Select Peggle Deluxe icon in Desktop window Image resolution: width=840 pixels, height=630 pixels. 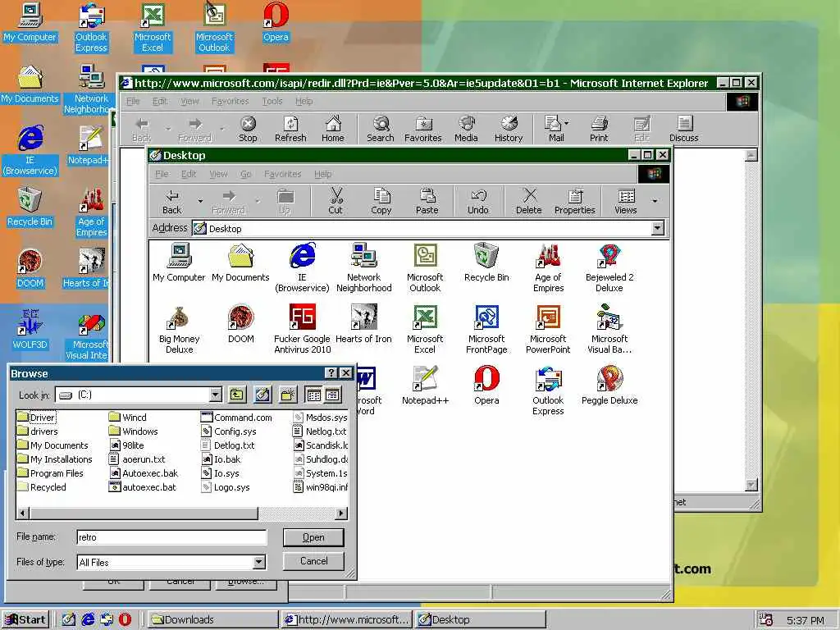(x=609, y=386)
